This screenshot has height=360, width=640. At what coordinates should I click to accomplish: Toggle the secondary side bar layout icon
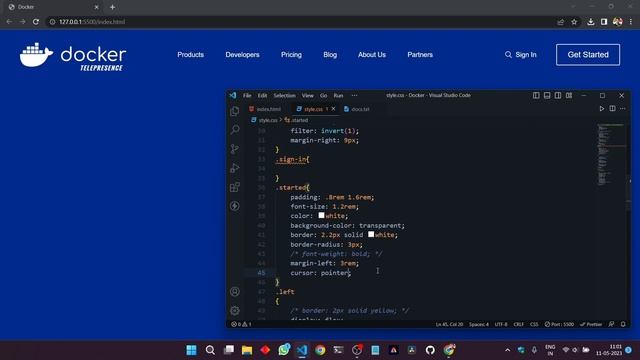(558, 95)
